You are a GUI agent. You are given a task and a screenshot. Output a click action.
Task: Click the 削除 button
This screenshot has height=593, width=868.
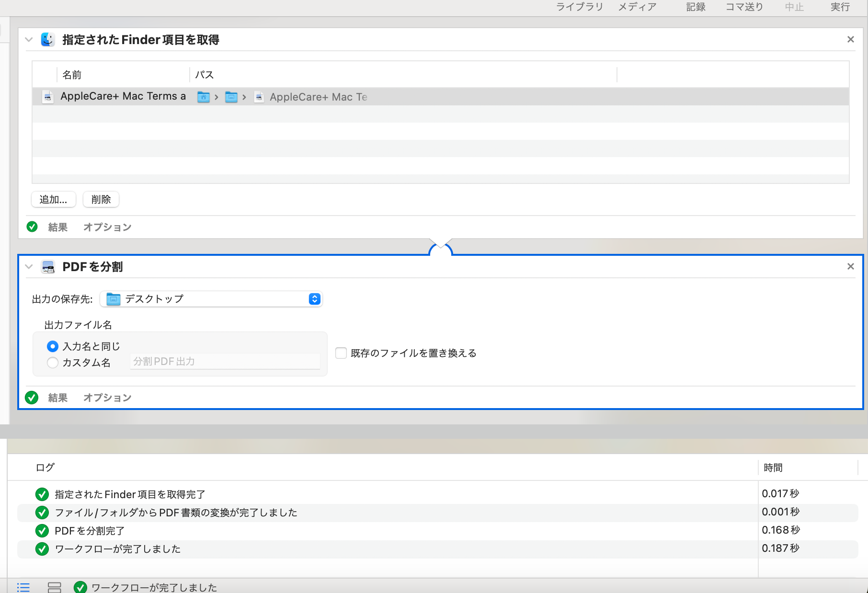pos(101,199)
